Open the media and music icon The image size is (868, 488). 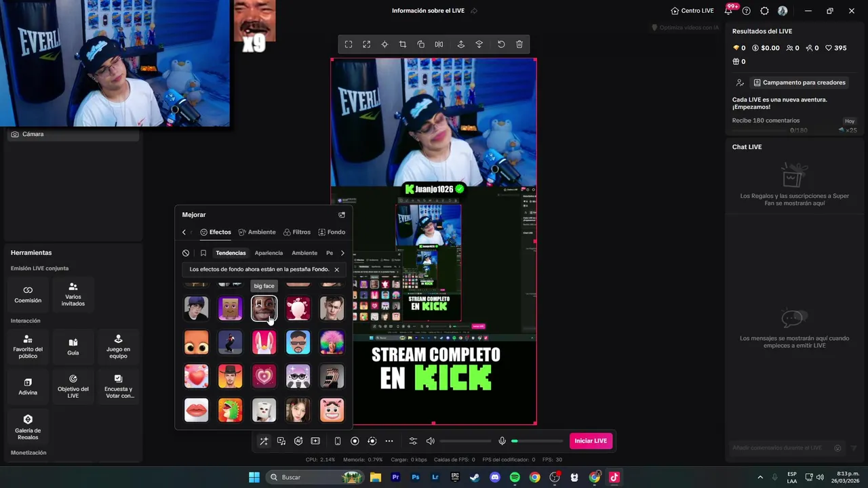[281, 441]
